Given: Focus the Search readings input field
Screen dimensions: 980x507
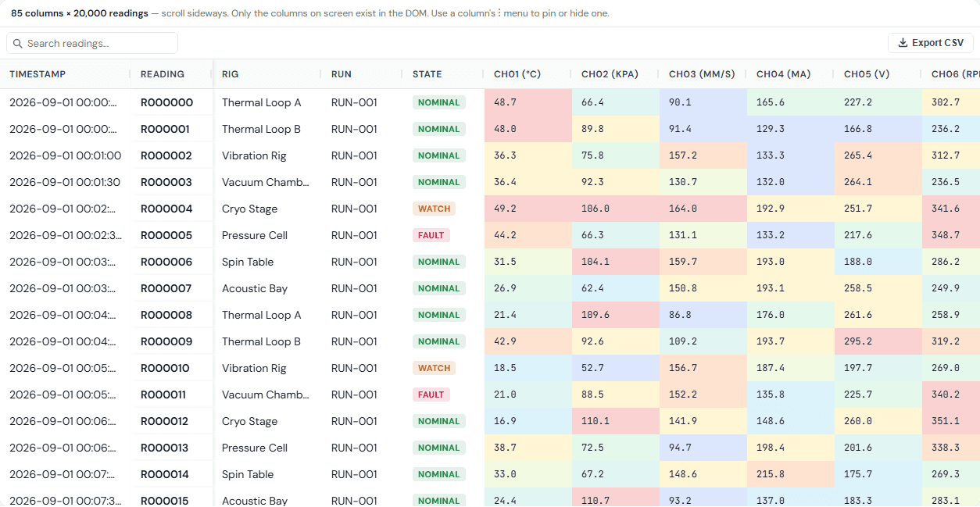Looking at the screenshot, I should coord(92,43).
